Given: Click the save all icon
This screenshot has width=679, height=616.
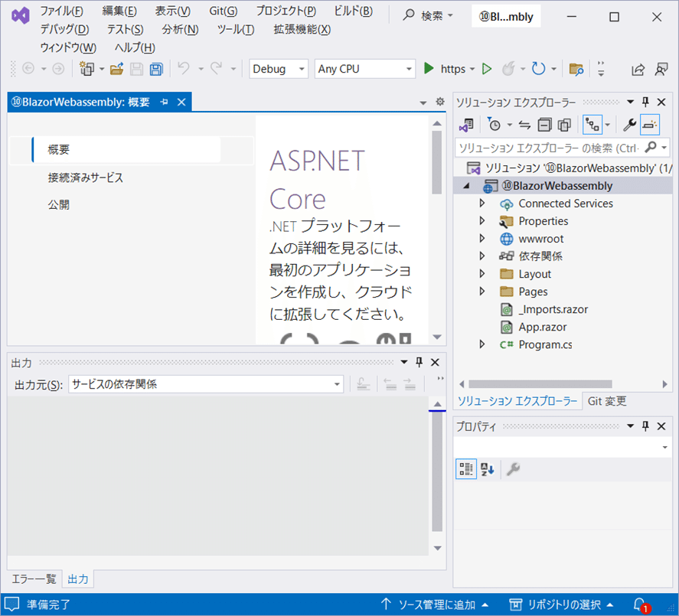Looking at the screenshot, I should (156, 69).
